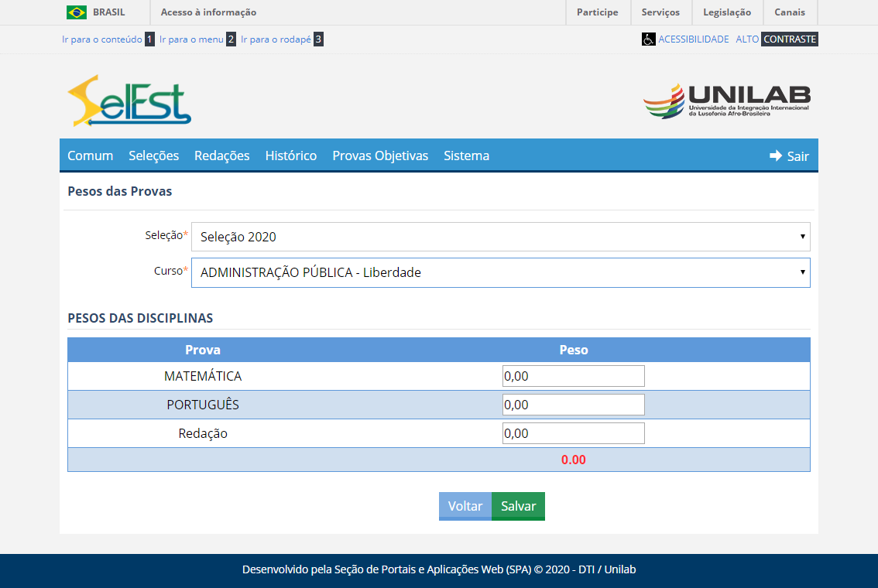
Task: Expand the Curso dropdown list
Action: 500,272
